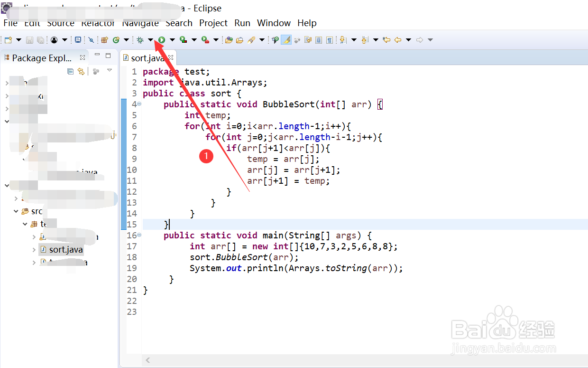Screen dimensions: 588x368
Task: Collapse main method fold marker at line 16
Action: pos(139,235)
